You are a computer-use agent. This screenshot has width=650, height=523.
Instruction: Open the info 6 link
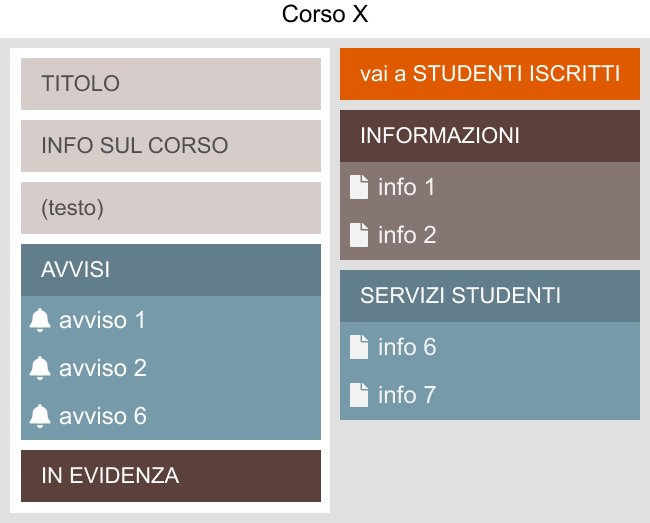[x=407, y=347]
